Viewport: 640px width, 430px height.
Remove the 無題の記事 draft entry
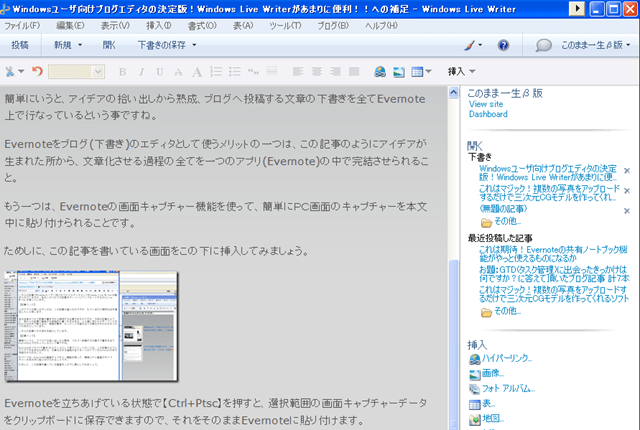tap(627, 211)
